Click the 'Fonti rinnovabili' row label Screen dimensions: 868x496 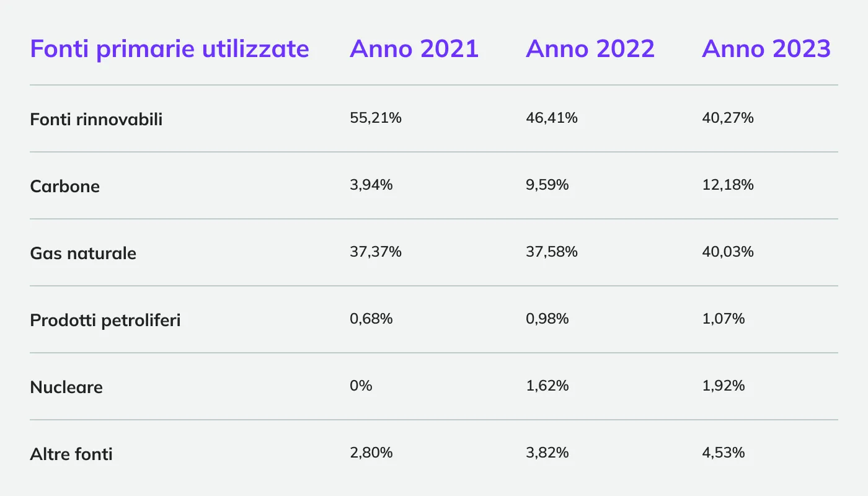tap(96, 119)
